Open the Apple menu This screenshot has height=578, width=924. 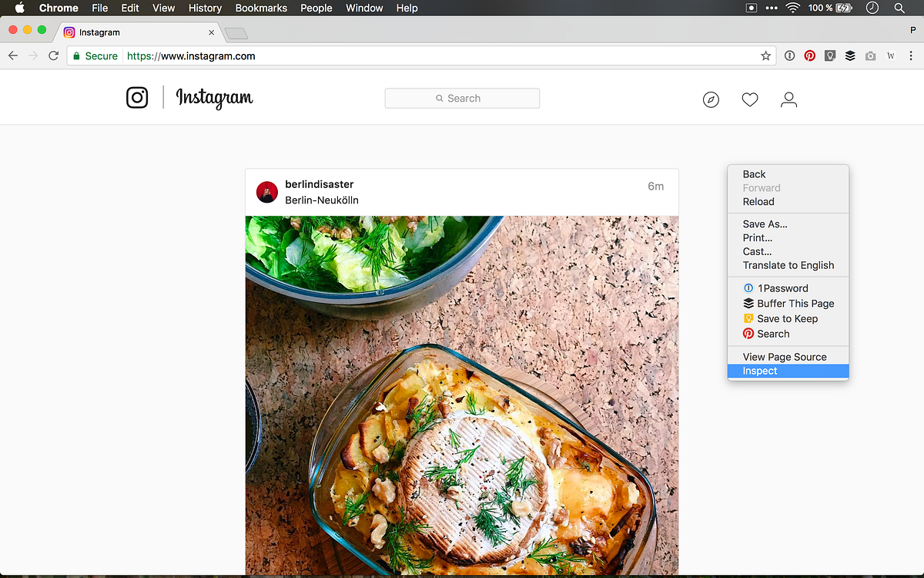point(20,8)
